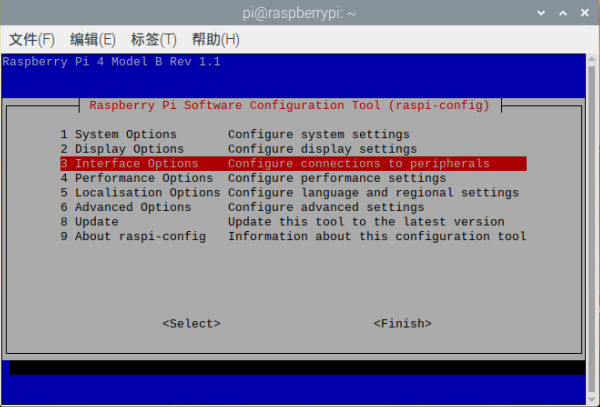Viewport: 600px width, 407px height.
Task: Click 'Configure system settings' description
Action: [x=319, y=134]
